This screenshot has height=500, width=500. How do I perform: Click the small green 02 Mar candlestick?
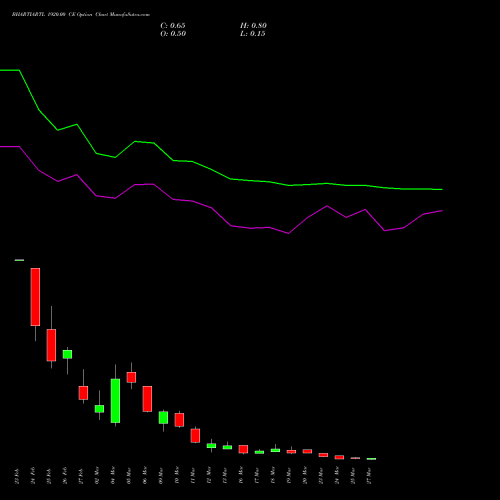[x=99, y=409]
